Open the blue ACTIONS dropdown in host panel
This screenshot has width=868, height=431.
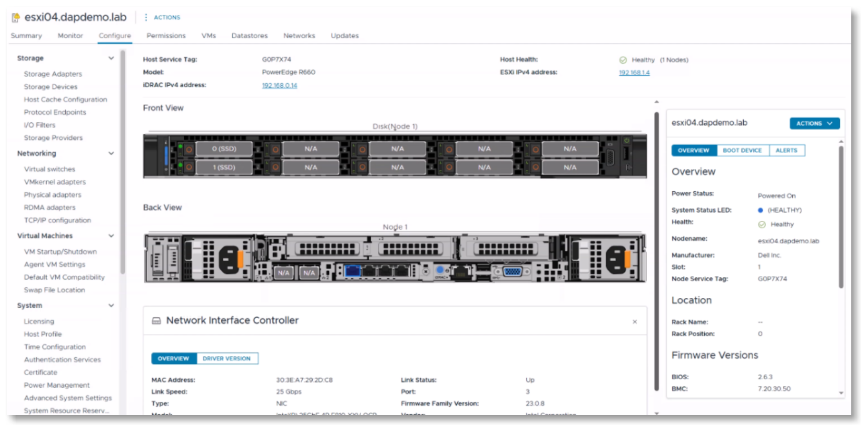pyautogui.click(x=814, y=123)
